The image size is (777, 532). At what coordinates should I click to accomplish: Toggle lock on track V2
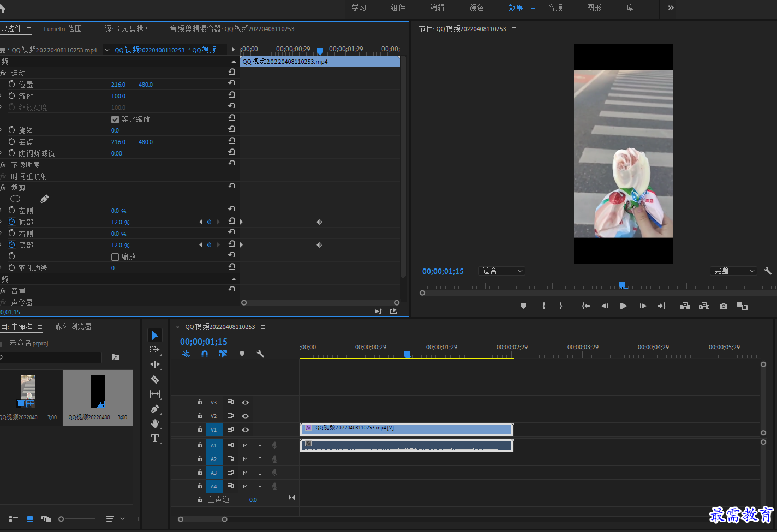200,416
